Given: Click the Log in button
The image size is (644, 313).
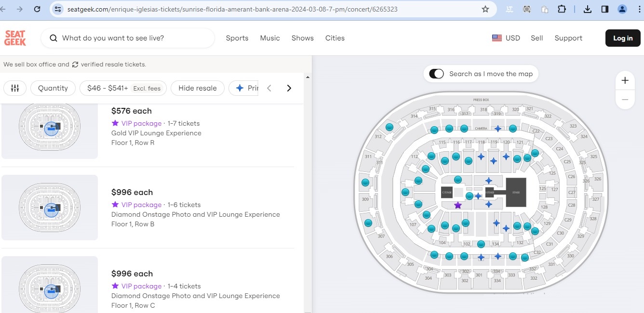Looking at the screenshot, I should click(x=622, y=38).
